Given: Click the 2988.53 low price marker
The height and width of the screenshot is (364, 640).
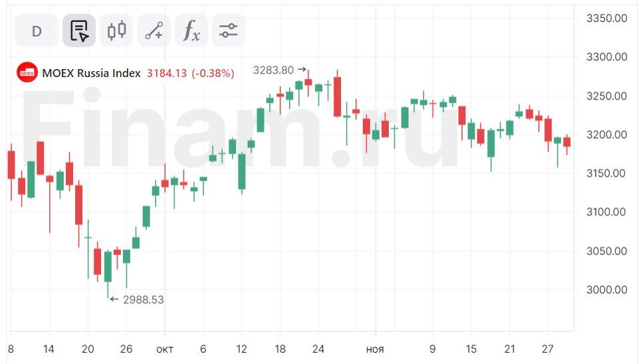Looking at the screenshot, I should click(x=144, y=300).
